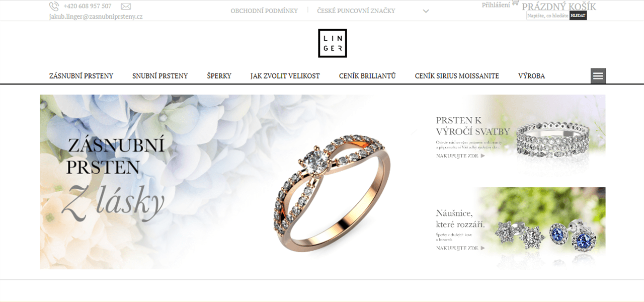Click the phone icon beside the number
The height and width of the screenshot is (302, 644).
[x=54, y=6]
